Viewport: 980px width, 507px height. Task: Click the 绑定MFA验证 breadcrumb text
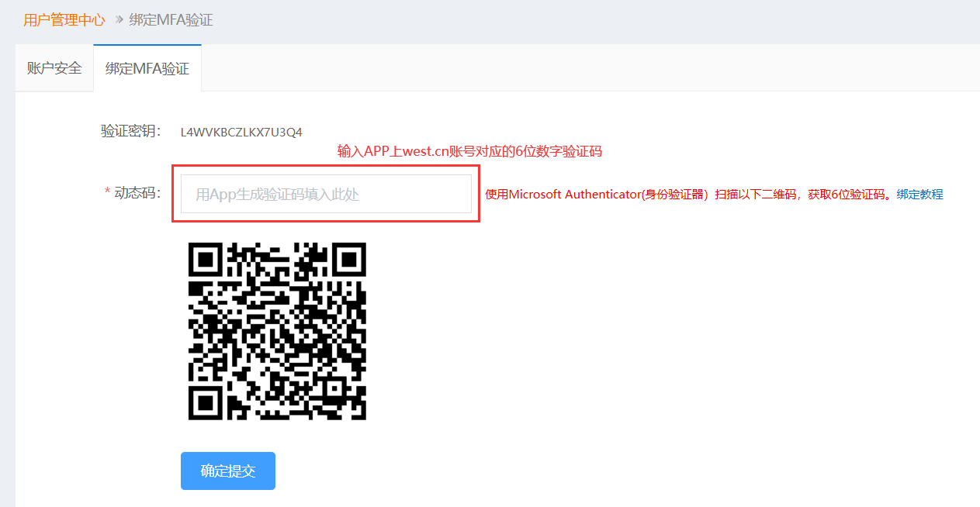[171, 20]
